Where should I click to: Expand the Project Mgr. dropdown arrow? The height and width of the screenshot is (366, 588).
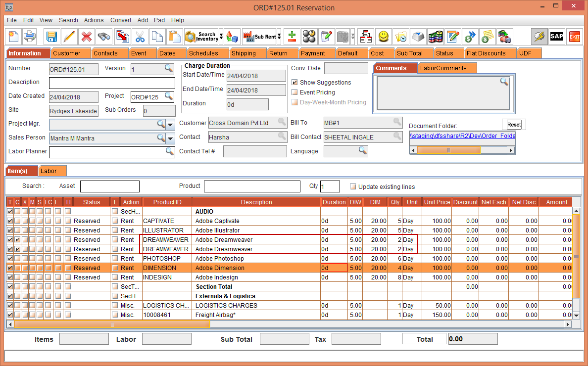pos(170,124)
